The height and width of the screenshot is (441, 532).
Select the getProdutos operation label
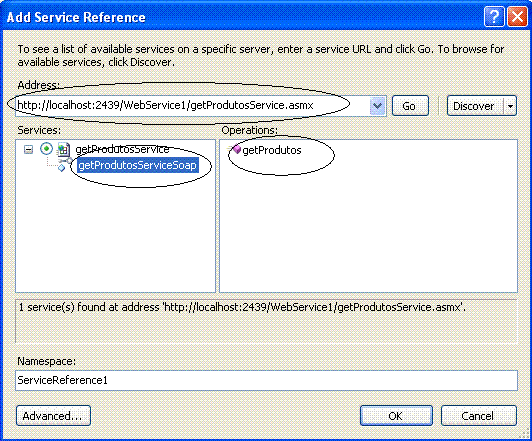point(272,150)
